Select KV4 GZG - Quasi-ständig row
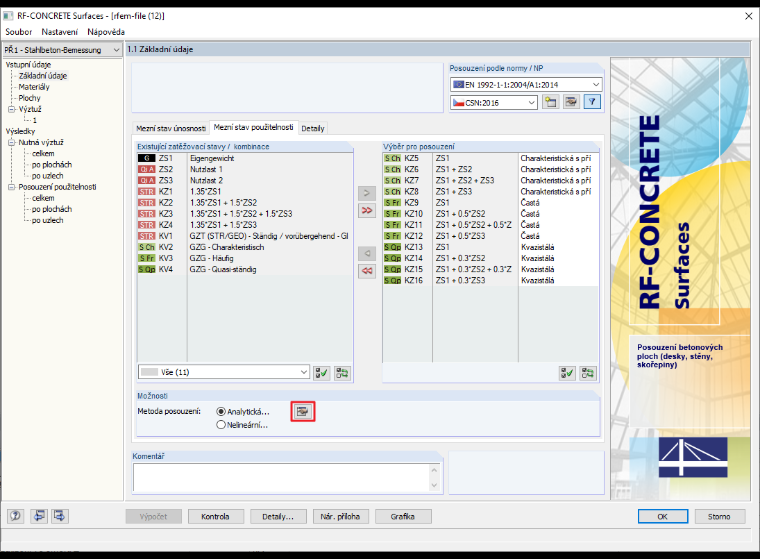Screen dimensions: 760x559 coord(244,270)
